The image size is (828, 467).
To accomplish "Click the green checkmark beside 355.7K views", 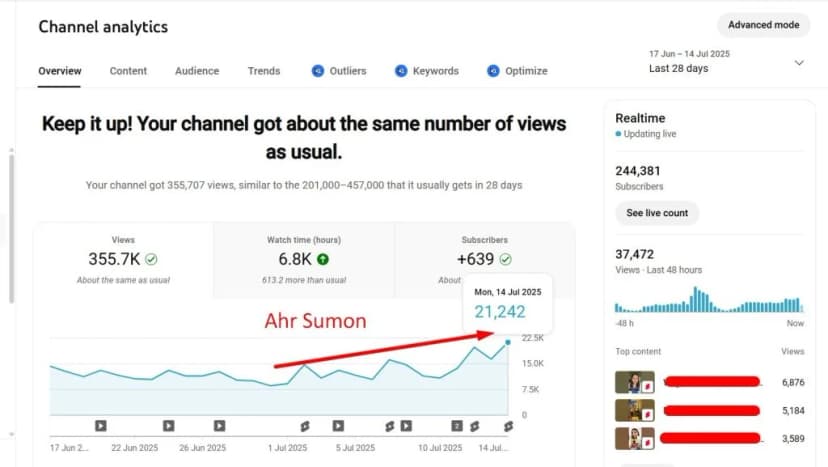I will [151, 260].
